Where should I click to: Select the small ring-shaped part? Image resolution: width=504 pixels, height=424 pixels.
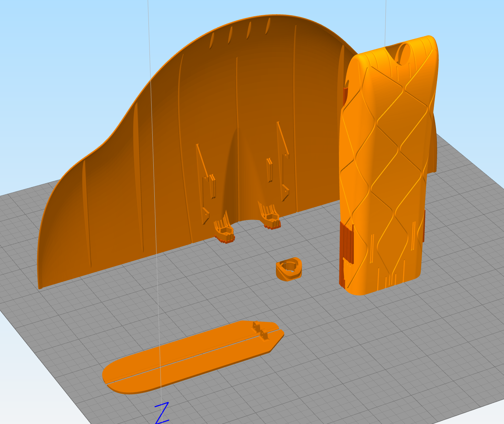tap(289, 269)
